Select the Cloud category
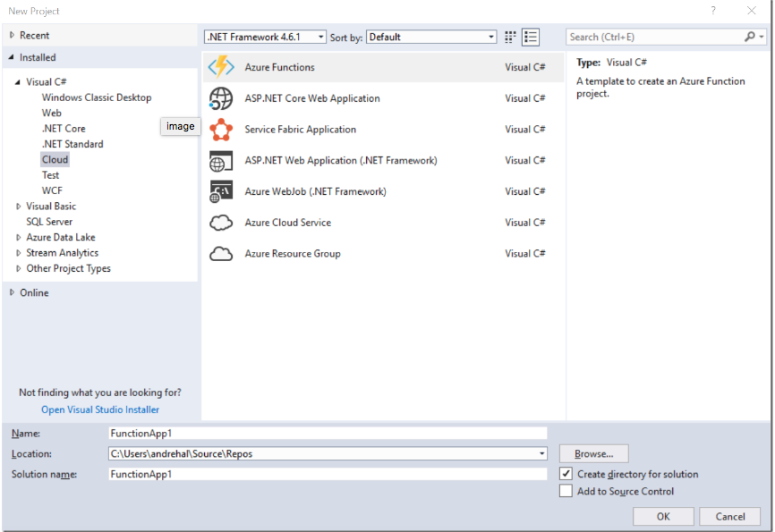 pyautogui.click(x=55, y=159)
